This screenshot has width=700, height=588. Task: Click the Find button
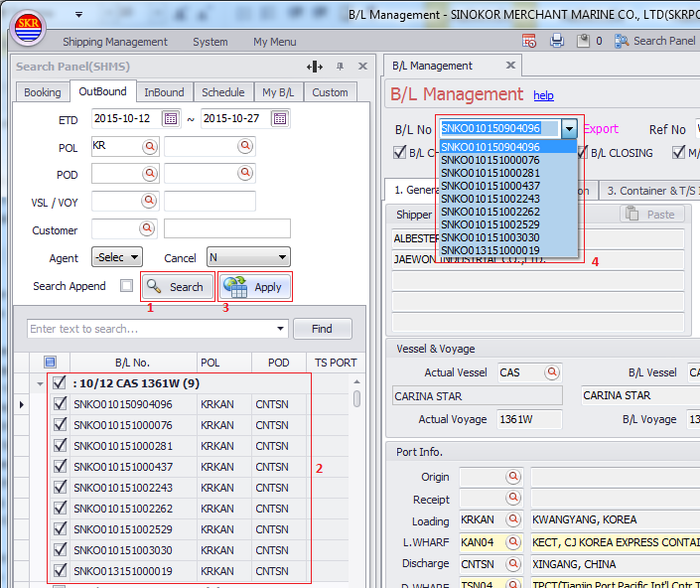tap(323, 329)
